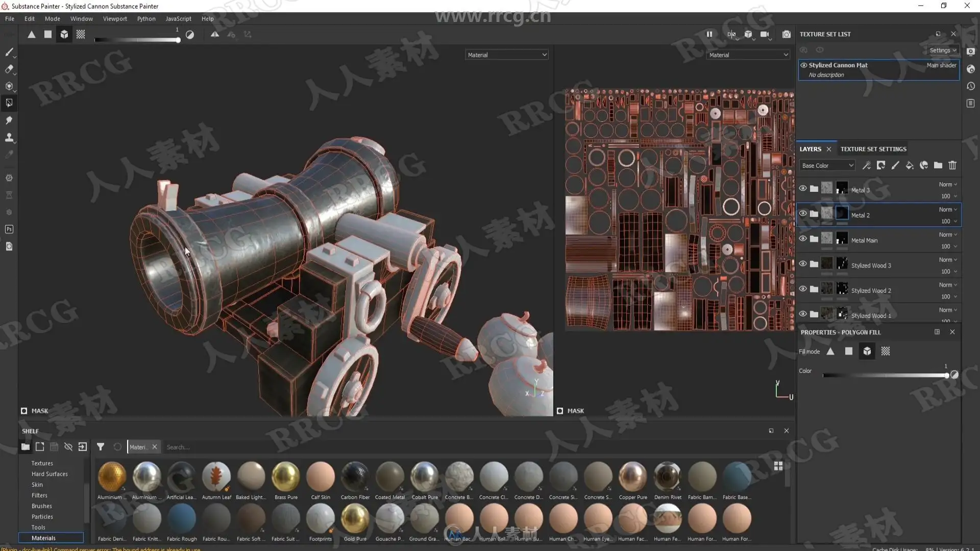This screenshot has width=980, height=551.
Task: Select the Eraser tool
Action: (x=9, y=69)
